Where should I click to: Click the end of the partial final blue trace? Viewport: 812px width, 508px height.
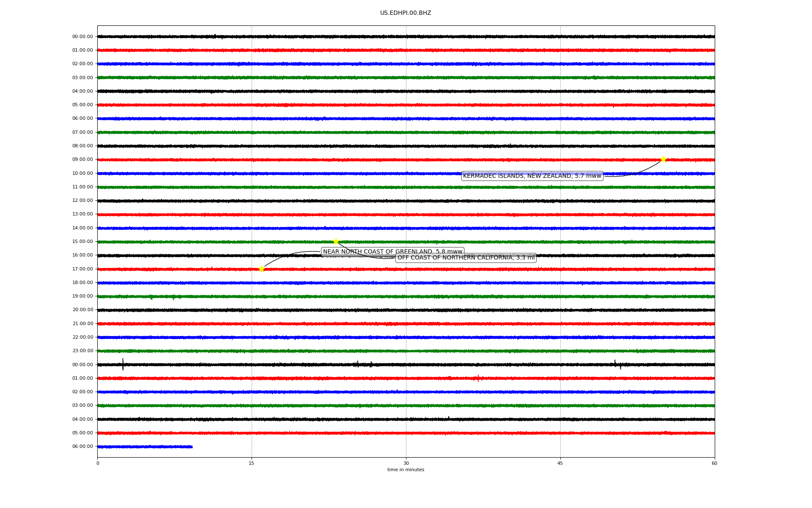pyautogui.click(x=192, y=447)
